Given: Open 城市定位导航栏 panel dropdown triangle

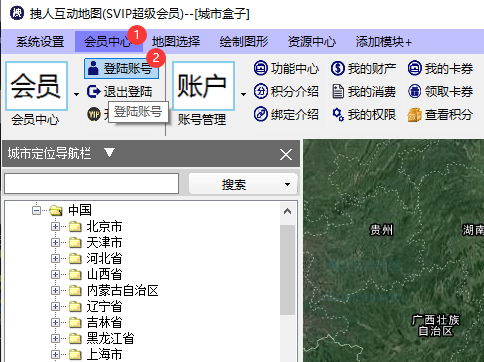Looking at the screenshot, I should (x=109, y=153).
